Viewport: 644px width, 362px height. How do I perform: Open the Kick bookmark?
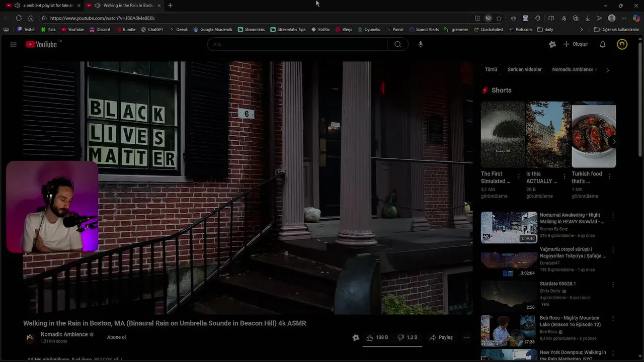(x=48, y=30)
